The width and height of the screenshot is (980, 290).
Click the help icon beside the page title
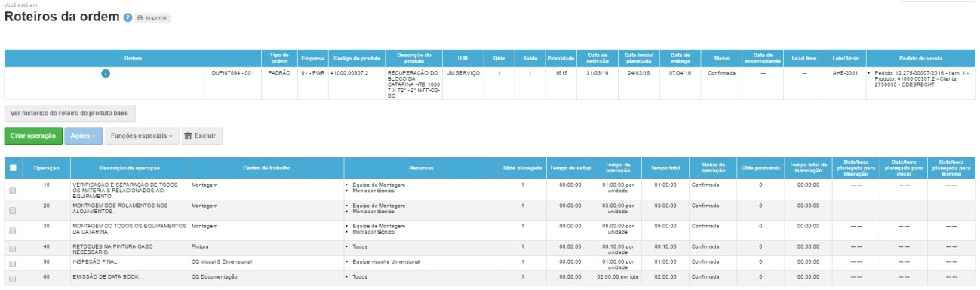[128, 17]
